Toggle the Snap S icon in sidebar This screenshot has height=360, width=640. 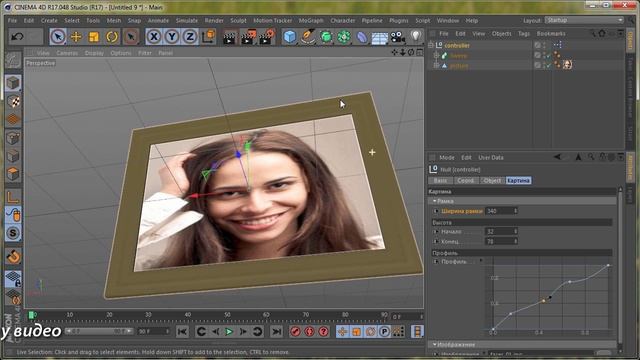[13, 233]
